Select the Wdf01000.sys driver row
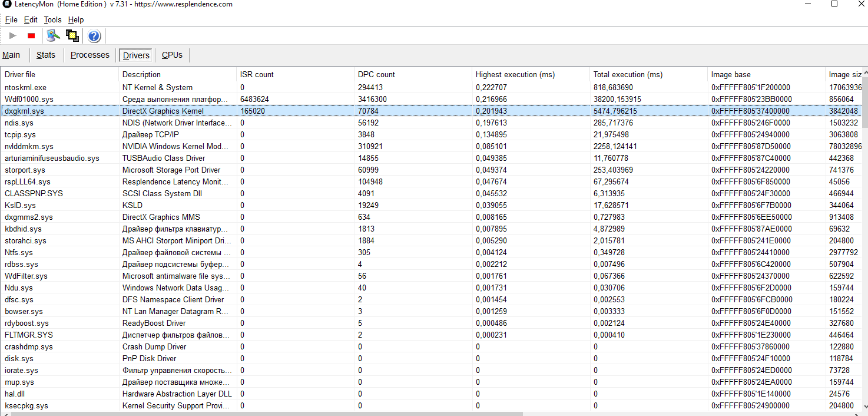This screenshot has height=416, width=868. tap(431, 99)
